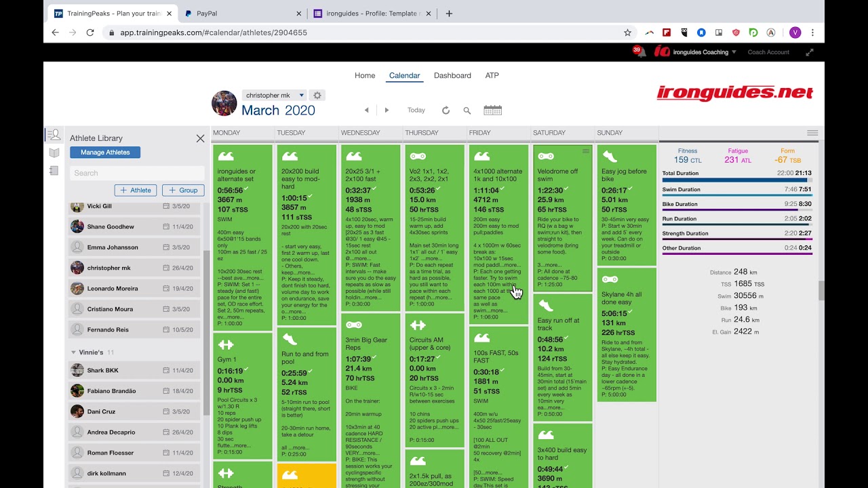Open ironguides Coaching account dropdown
This screenshot has width=868, height=488.
(x=705, y=52)
